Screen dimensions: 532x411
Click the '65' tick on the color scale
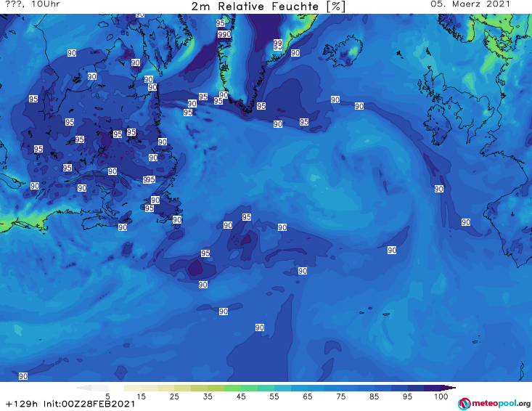[308, 396]
